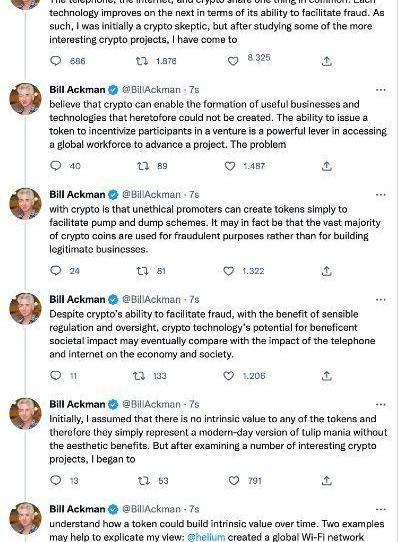The image size is (398, 542).
Task: Like the tweet with 791 likes
Action: [234, 480]
